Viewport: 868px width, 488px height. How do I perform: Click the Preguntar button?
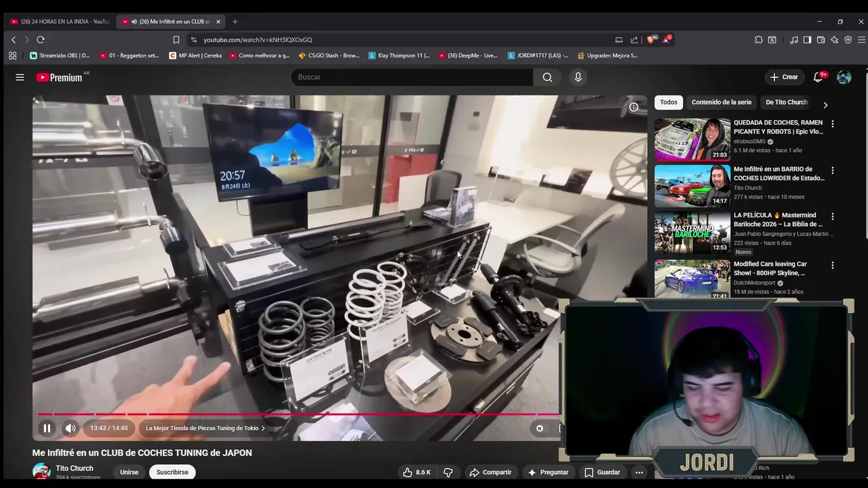point(548,472)
